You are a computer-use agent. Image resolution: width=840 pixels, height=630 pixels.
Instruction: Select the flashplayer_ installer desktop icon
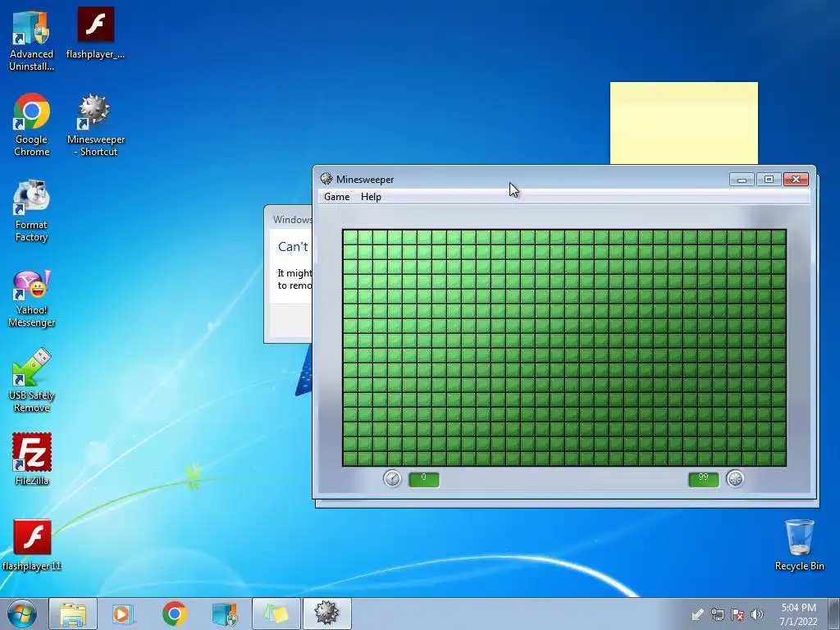(95, 33)
